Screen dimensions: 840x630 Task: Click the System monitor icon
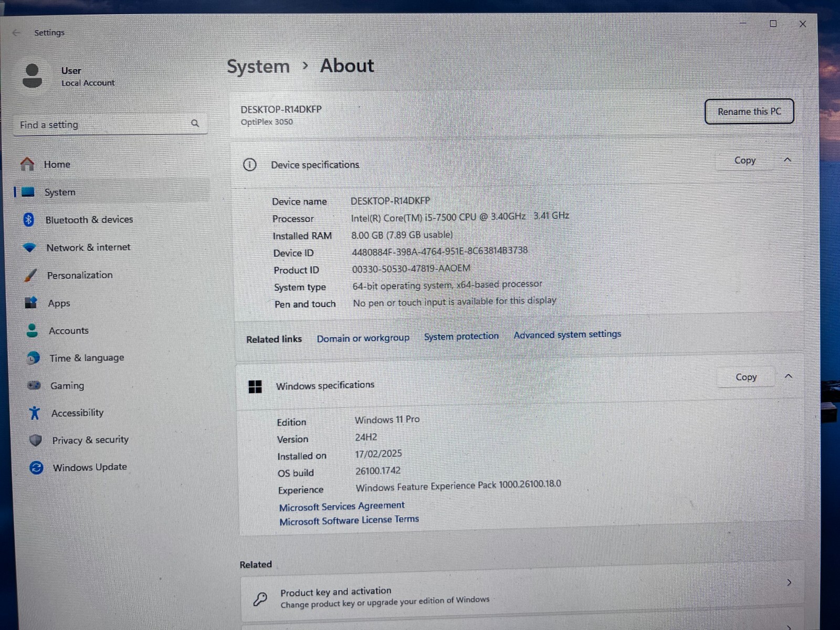pos(28,192)
